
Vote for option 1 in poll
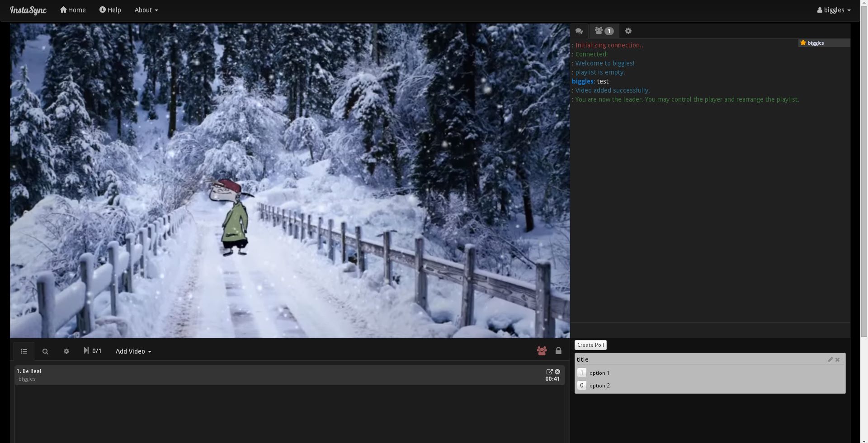coord(582,373)
